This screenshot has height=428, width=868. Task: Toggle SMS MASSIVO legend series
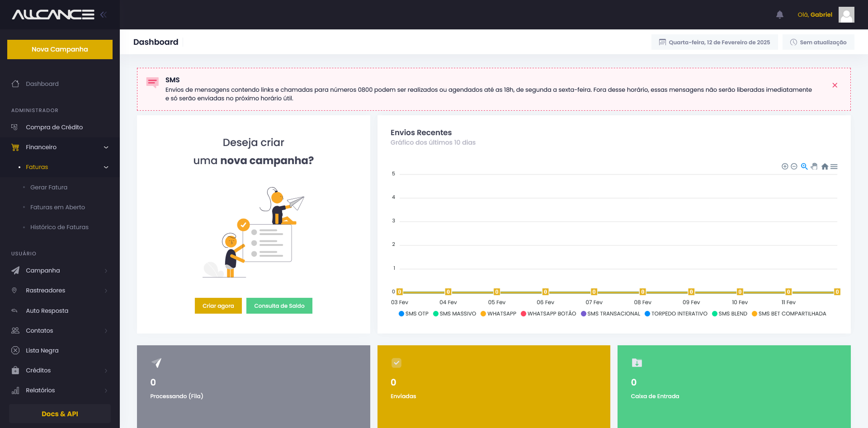pyautogui.click(x=454, y=314)
